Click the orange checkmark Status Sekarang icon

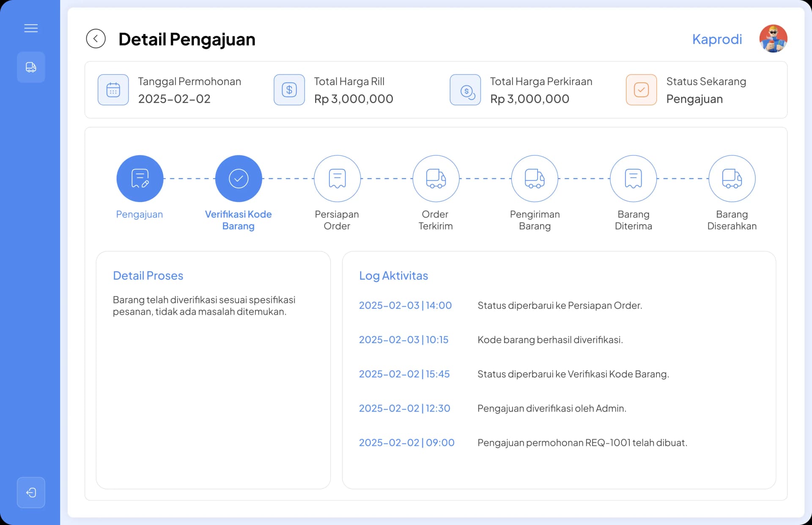click(x=641, y=90)
